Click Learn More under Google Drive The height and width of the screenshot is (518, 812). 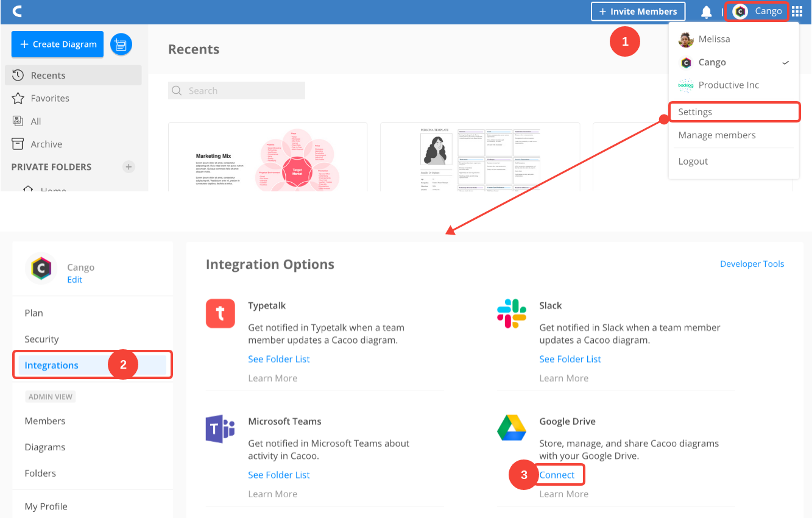[564, 494]
